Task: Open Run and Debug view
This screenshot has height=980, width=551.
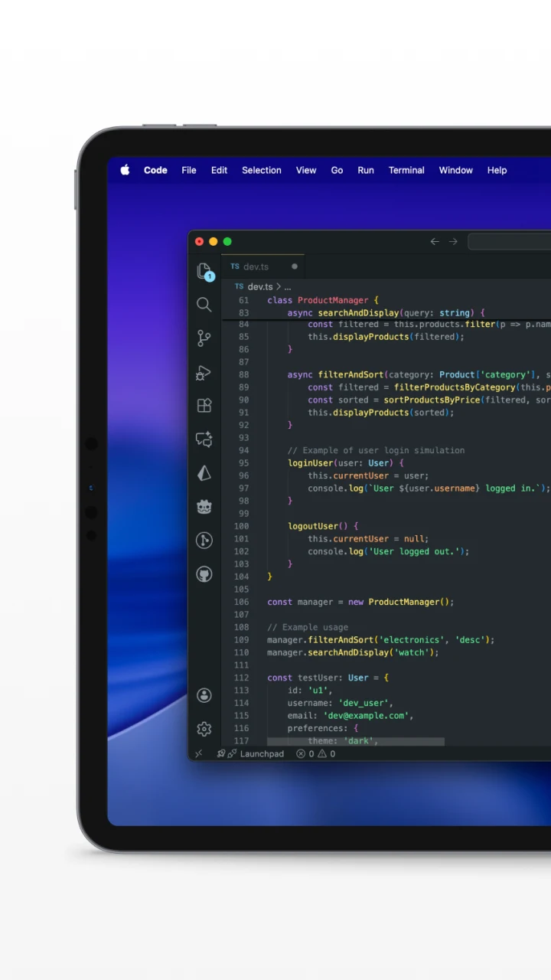Action: pos(204,372)
